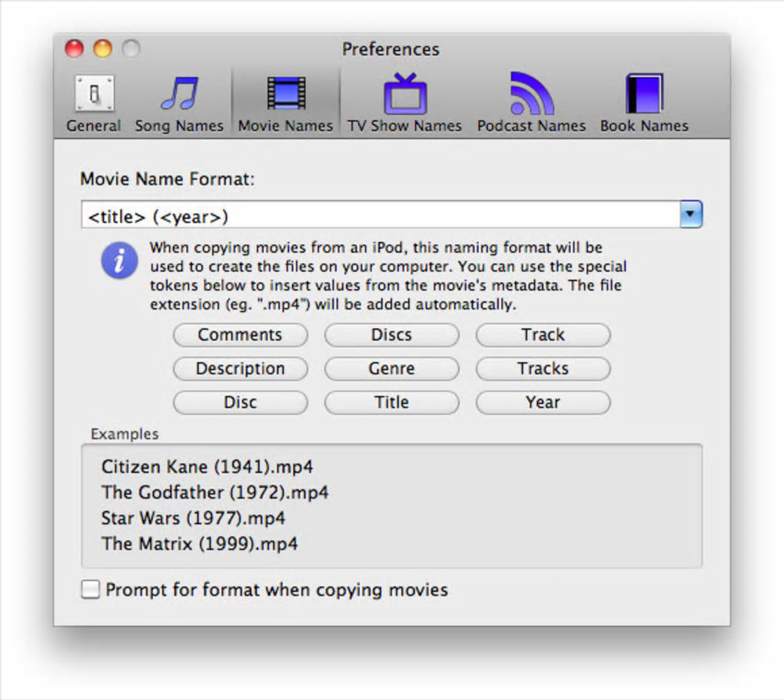Minimize Preferences with the yellow button
The width and height of the screenshot is (784, 700).
[x=103, y=48]
